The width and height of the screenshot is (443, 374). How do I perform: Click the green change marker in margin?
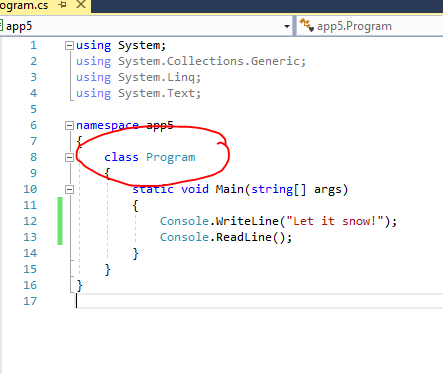click(x=60, y=221)
